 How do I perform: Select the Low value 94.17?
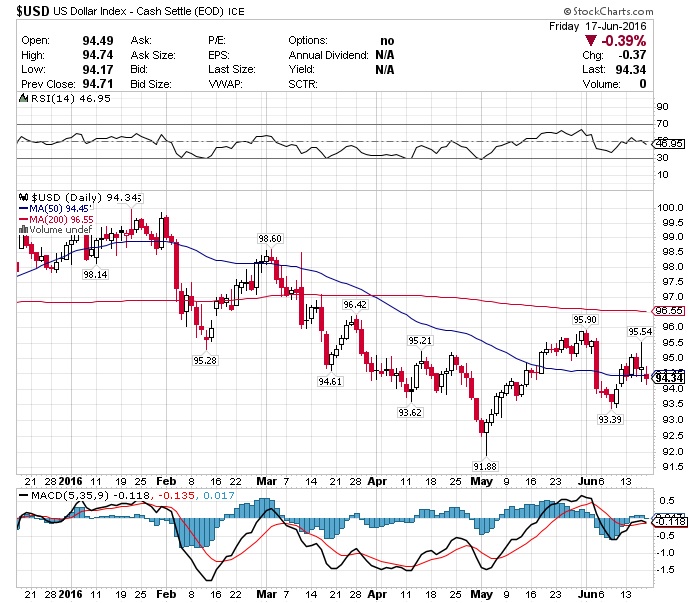pos(98,70)
